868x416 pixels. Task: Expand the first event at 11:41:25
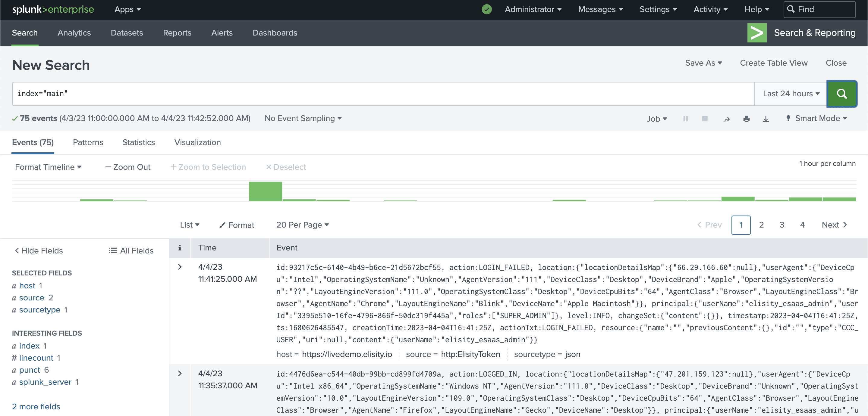[180, 267]
